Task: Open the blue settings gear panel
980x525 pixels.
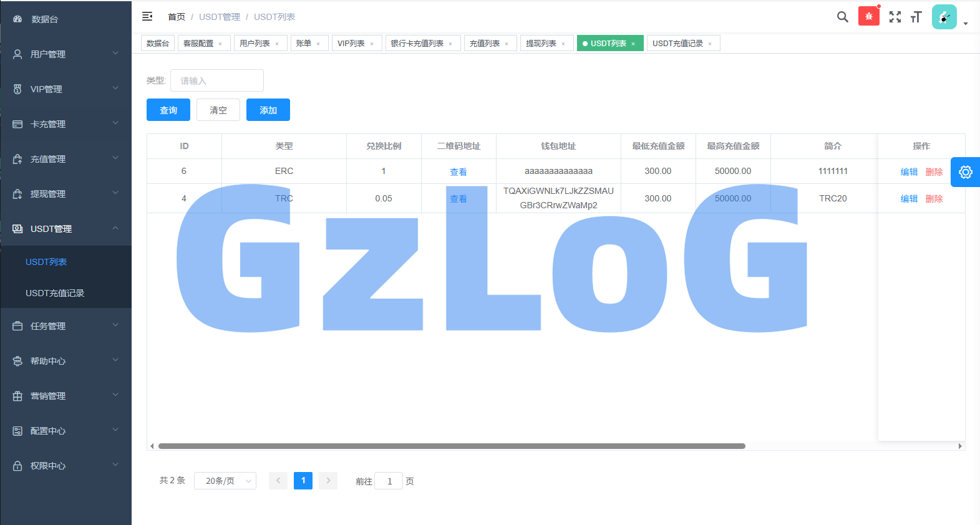Action: tap(965, 172)
